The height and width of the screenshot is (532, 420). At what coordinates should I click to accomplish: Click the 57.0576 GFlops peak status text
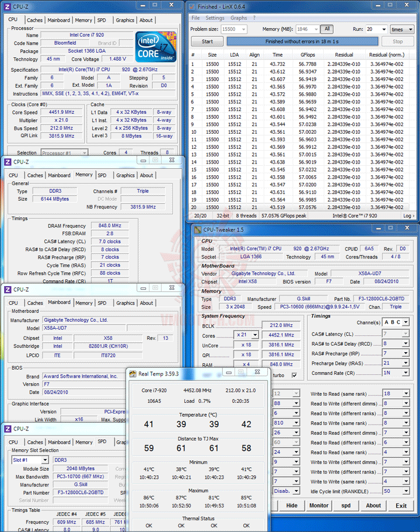pos(283,216)
